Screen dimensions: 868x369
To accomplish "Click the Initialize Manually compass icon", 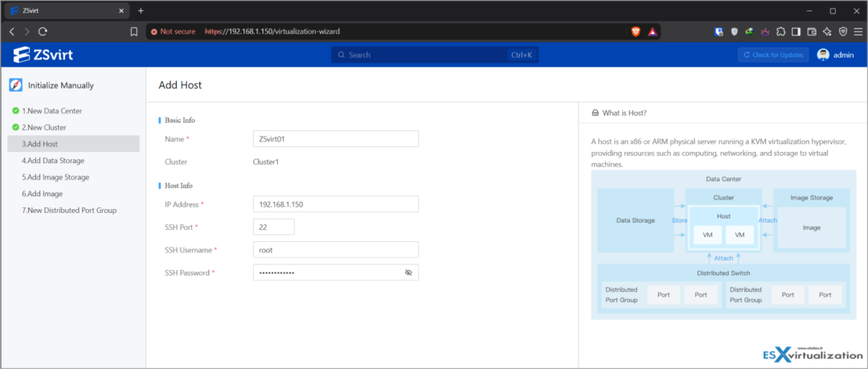I will [15, 85].
